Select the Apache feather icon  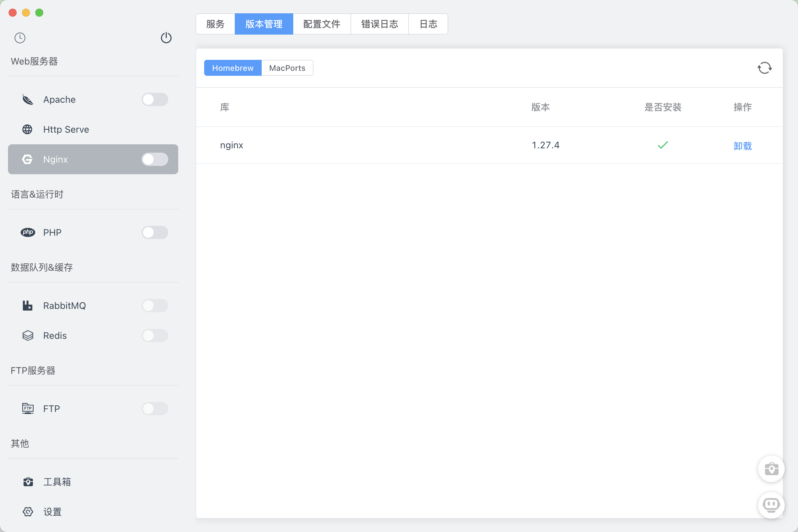tap(27, 99)
